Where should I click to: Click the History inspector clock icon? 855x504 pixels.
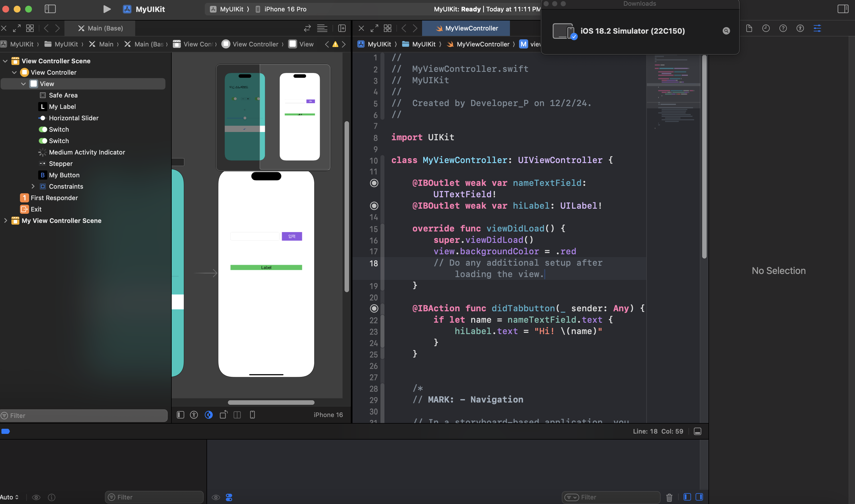click(x=766, y=29)
